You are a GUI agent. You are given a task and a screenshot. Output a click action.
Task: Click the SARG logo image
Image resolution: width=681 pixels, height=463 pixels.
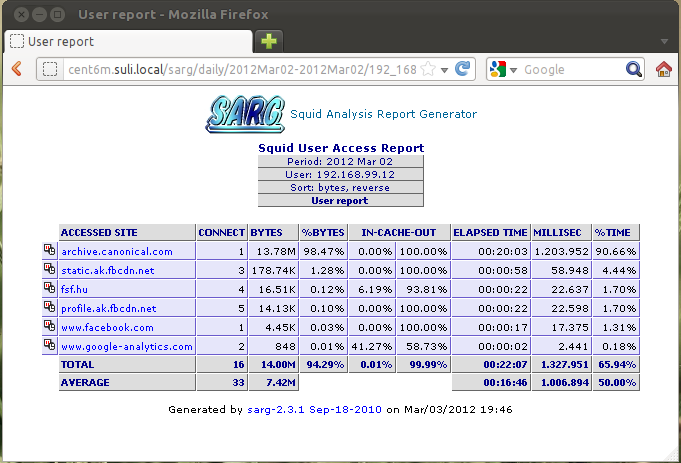click(245, 114)
